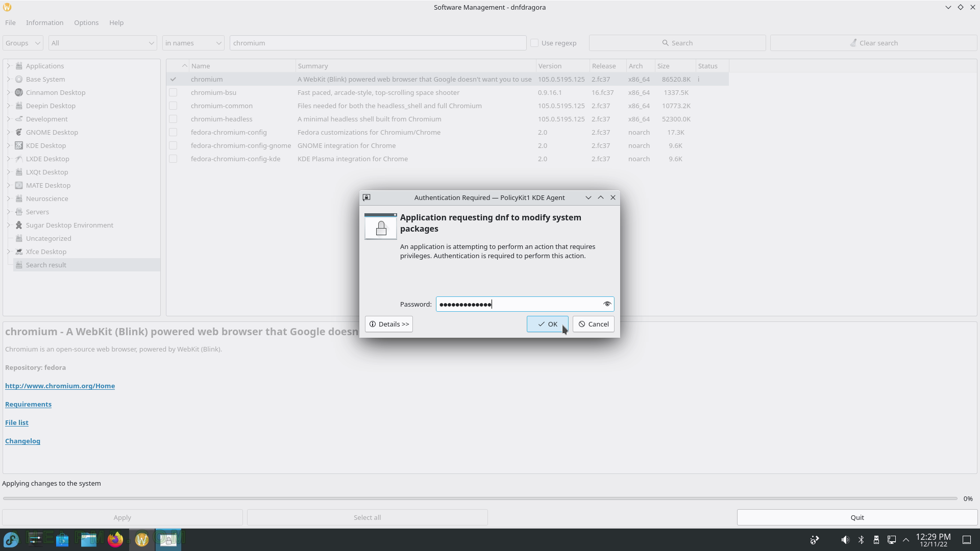Open Bluetooth tray settings
Viewport: 980px width, 551px height.
click(861, 540)
